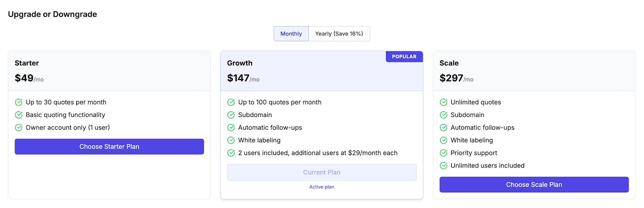Set billing frequency to Monthly

291,34
